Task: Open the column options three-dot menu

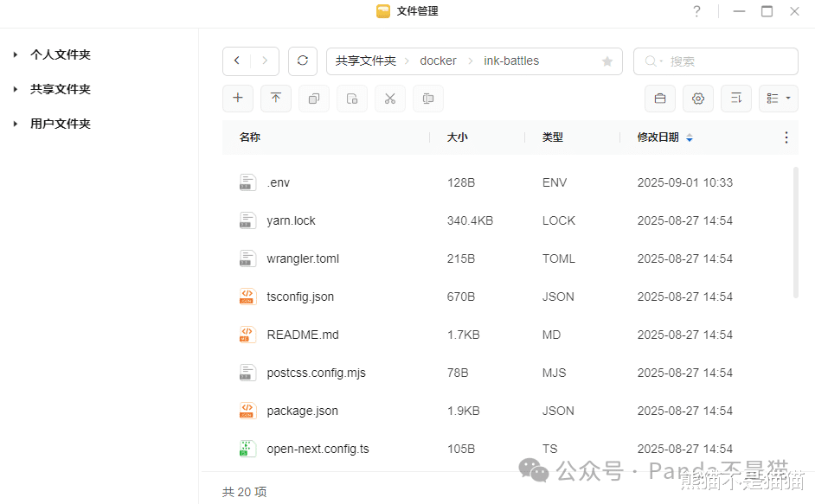Action: (786, 137)
